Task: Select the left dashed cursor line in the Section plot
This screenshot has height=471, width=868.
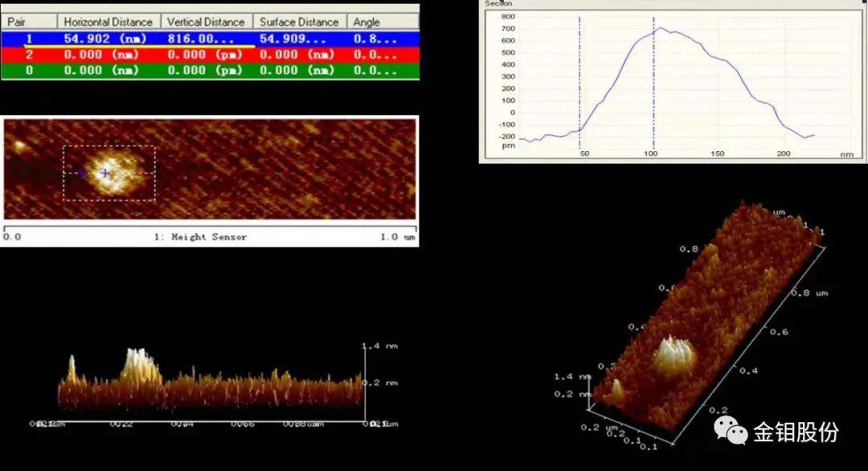Action: (579, 80)
